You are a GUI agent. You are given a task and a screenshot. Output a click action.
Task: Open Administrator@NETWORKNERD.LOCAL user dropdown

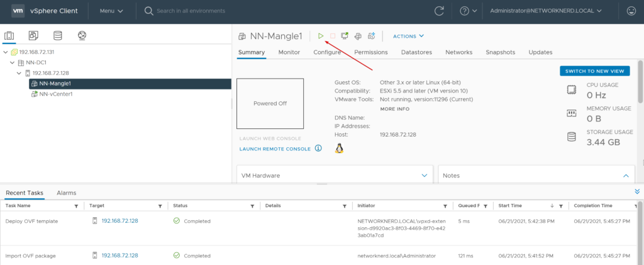tap(546, 11)
